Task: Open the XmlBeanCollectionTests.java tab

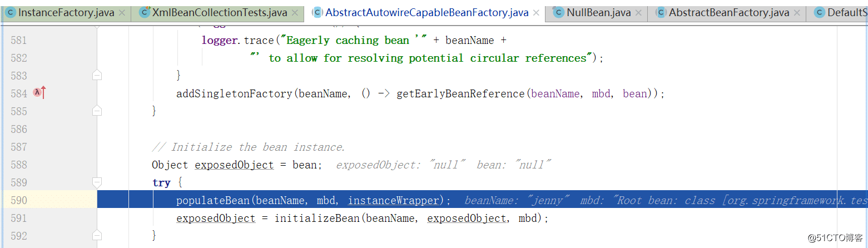Action: 220,13
